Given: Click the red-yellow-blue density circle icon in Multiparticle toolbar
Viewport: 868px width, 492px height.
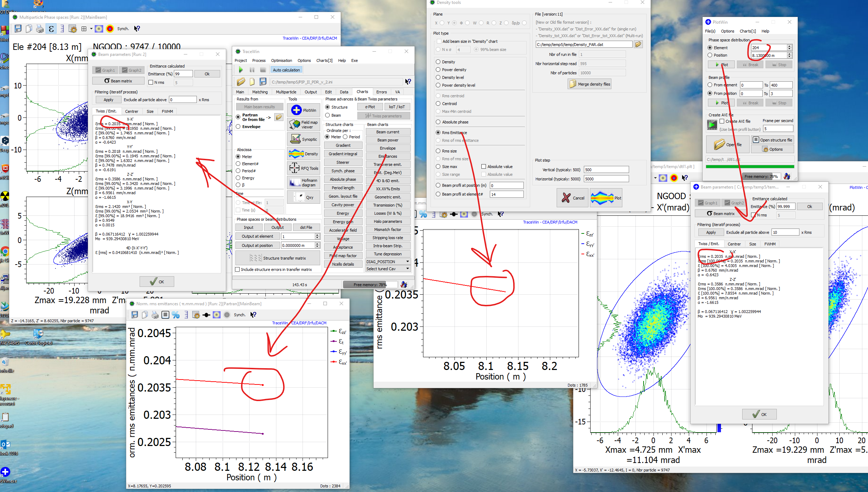Looking at the screenshot, I should (x=110, y=29).
